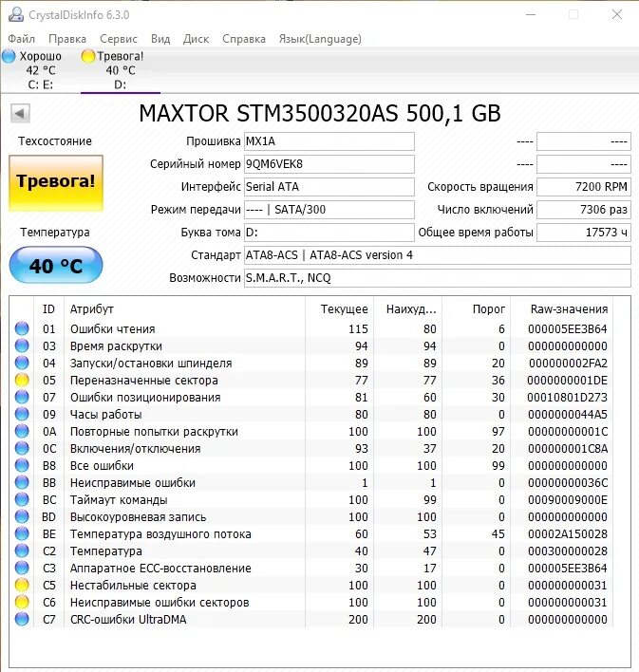Select the Аппаратное ECC-восстановление row
The width and height of the screenshot is (639, 672).
pos(310,568)
